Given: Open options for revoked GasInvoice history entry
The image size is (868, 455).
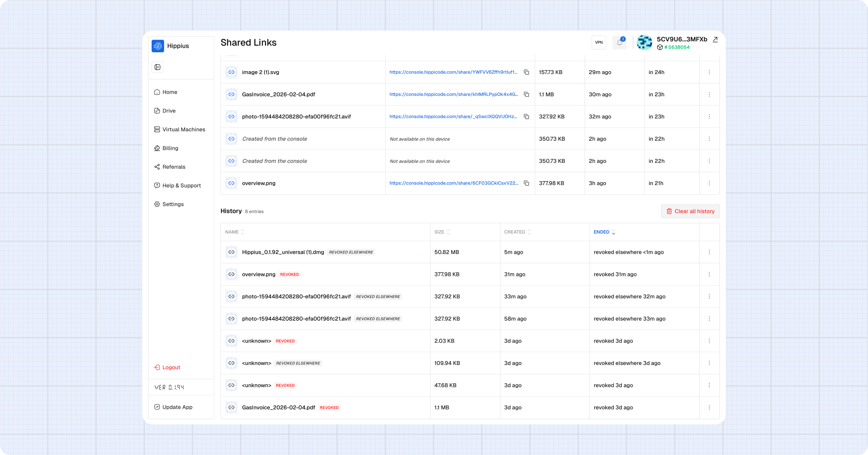Looking at the screenshot, I should 709,408.
